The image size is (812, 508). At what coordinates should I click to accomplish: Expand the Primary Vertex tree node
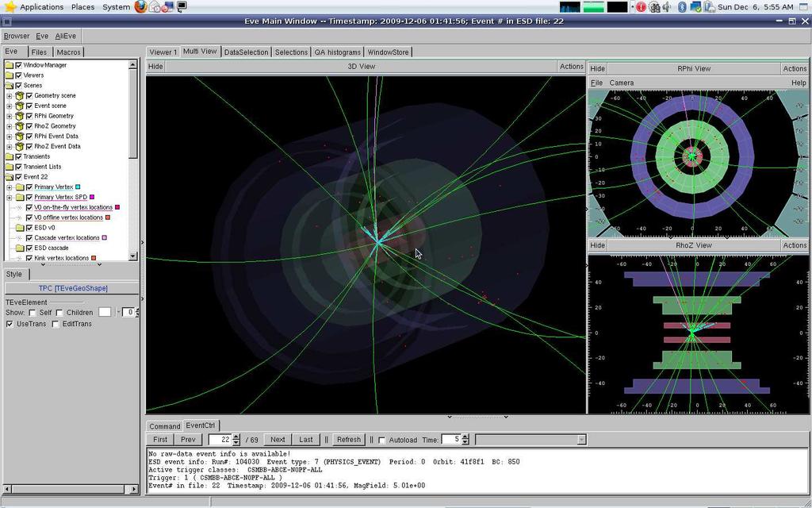tap(9, 187)
